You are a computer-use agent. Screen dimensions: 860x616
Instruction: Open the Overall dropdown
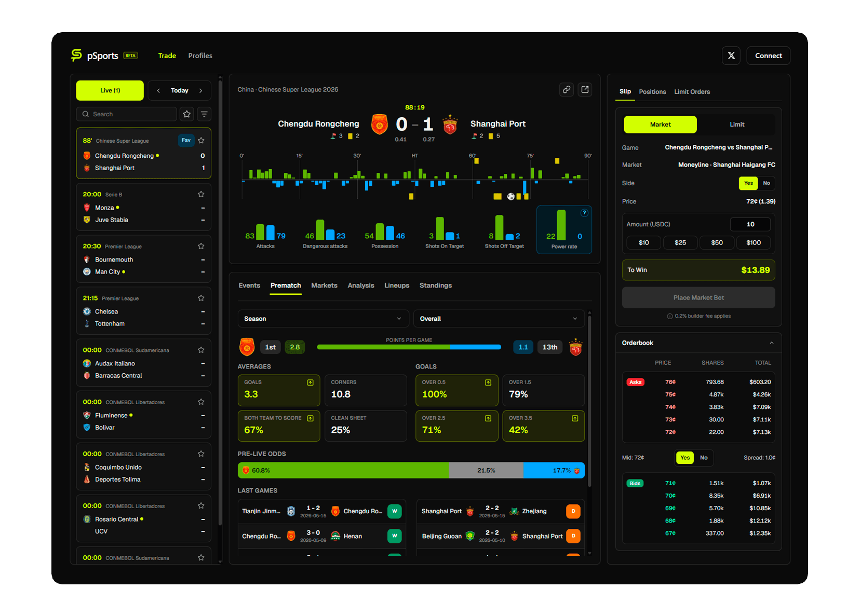click(x=499, y=319)
